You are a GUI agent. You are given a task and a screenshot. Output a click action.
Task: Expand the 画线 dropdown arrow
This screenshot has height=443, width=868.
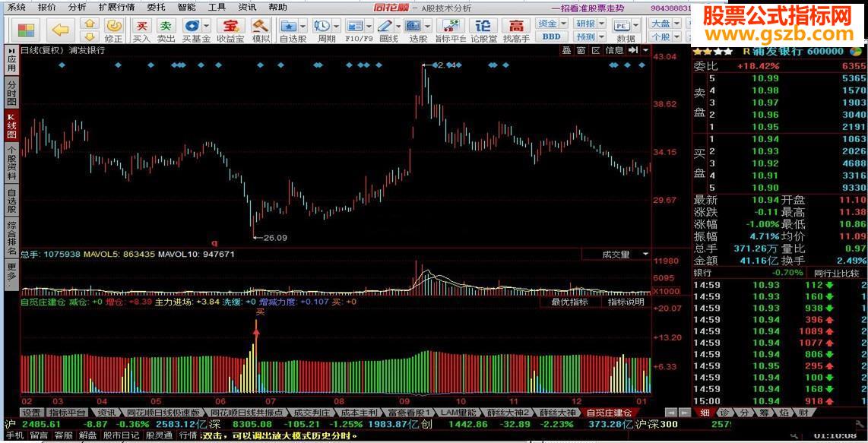pos(398,26)
